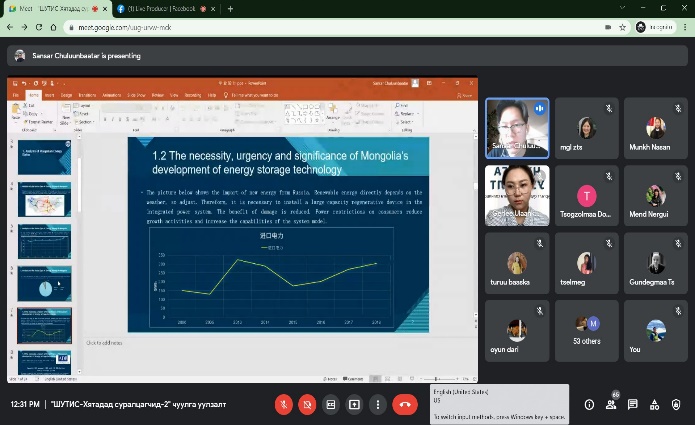Click the Gundegmaa Ts participant tile

(656, 263)
